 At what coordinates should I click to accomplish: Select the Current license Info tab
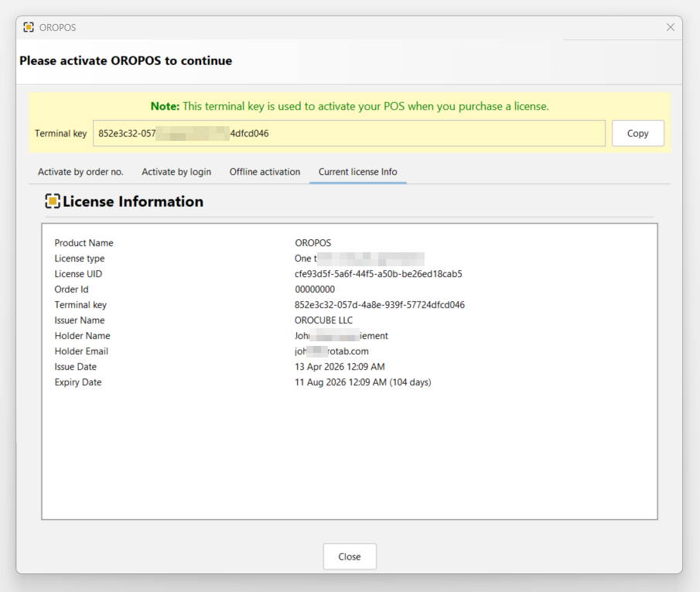(x=357, y=172)
